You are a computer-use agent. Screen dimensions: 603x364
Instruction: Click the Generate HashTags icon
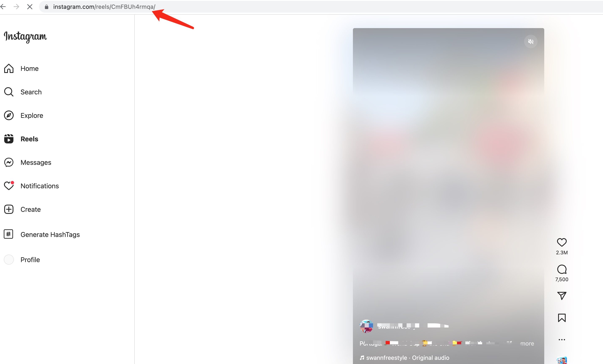click(8, 234)
